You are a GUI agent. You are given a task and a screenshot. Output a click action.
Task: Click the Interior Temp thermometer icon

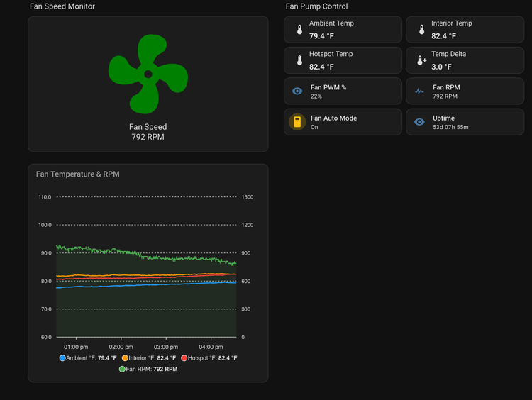[421, 30]
